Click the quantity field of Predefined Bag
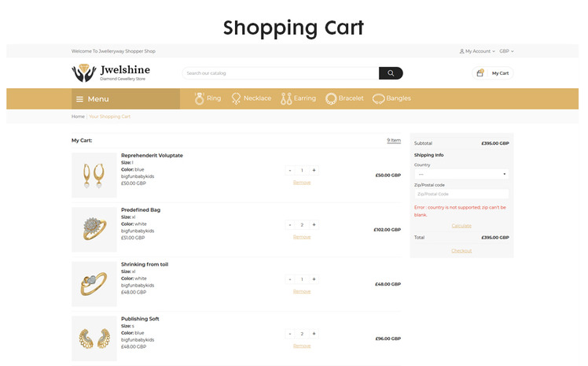 click(x=302, y=225)
